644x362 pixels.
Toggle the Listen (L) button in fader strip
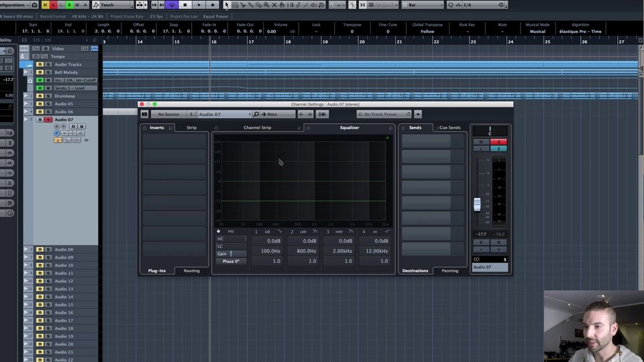481,149
